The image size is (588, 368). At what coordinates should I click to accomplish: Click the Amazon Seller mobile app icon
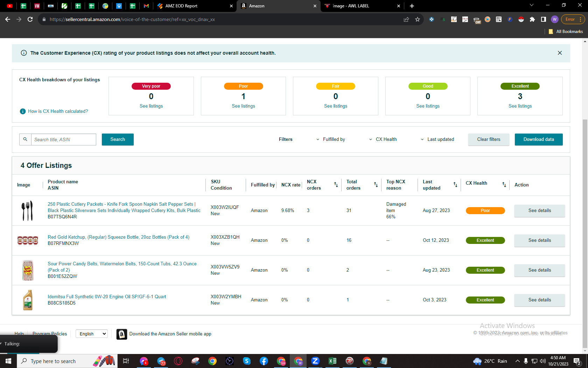[x=121, y=334]
